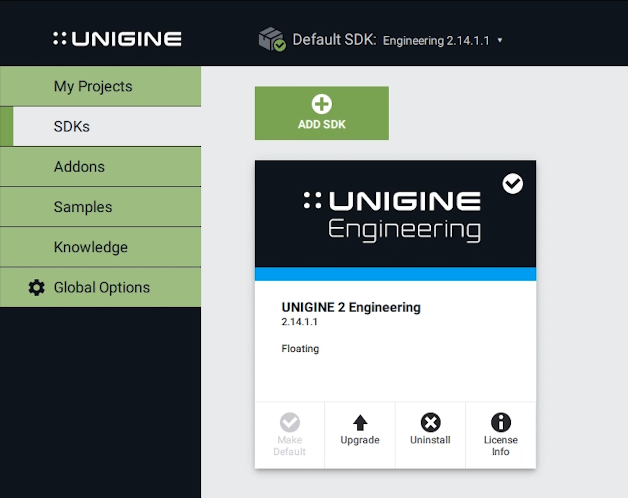Click the Default SDK box icon
The height and width of the screenshot is (498, 628).
tap(271, 40)
